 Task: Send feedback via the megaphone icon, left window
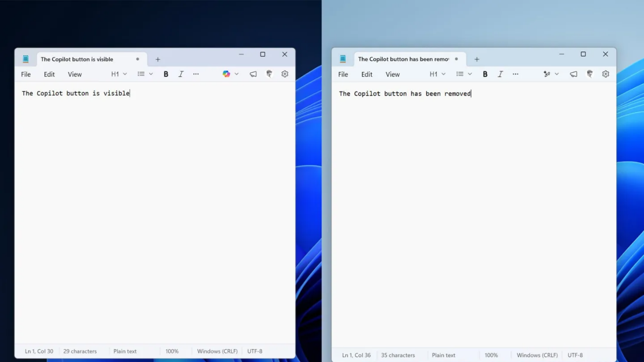(x=253, y=74)
